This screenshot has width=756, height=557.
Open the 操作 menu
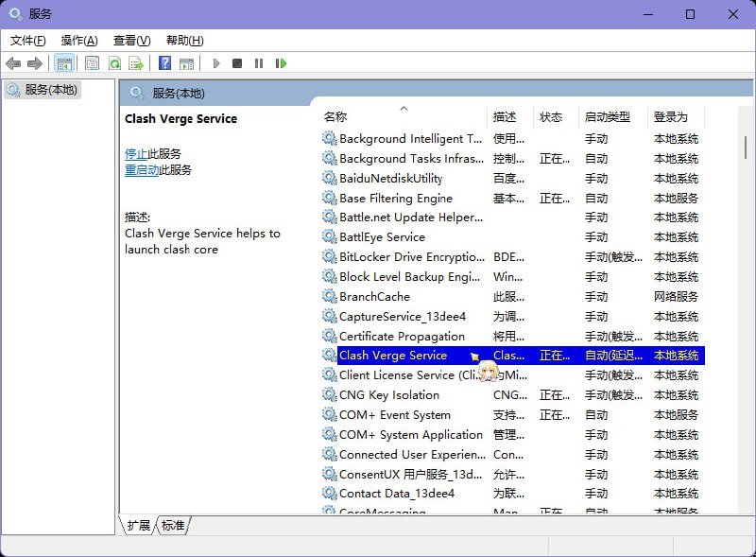79,41
